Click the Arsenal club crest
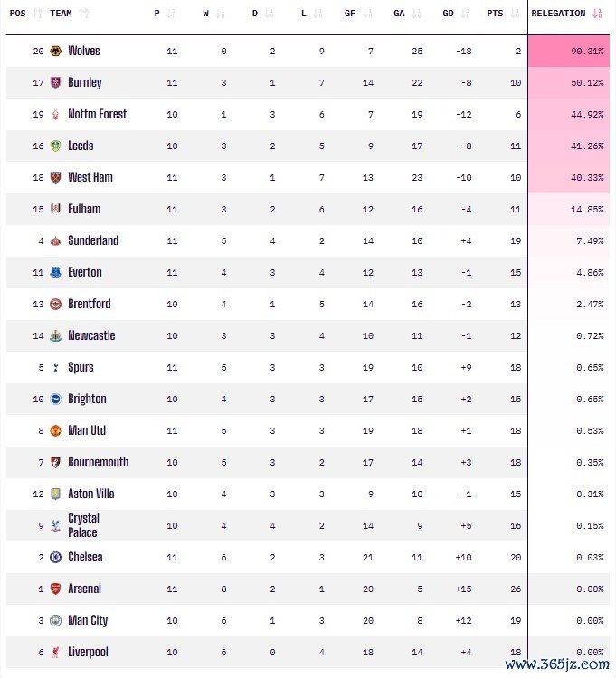The image size is (616, 678). click(56, 589)
